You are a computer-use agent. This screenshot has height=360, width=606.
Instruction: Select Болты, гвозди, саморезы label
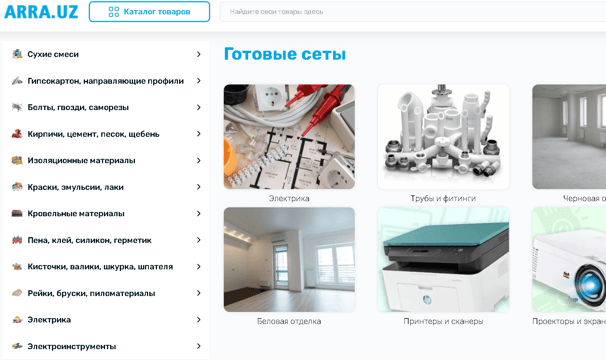coord(78,107)
